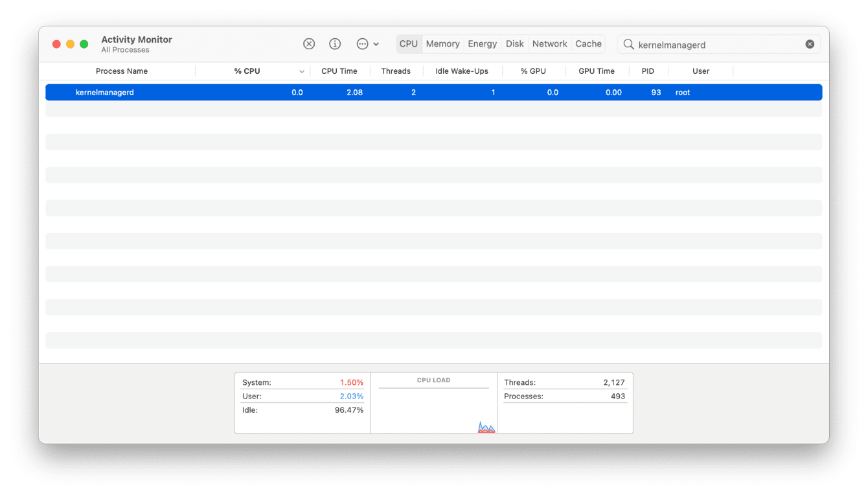
Task: Switch to the Cache pane
Action: coord(588,43)
